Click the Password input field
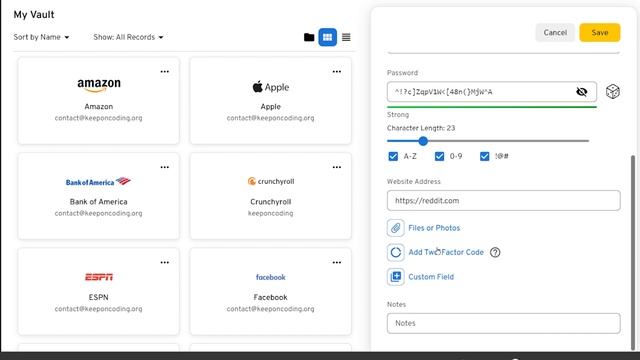The height and width of the screenshot is (360, 640). point(492,92)
